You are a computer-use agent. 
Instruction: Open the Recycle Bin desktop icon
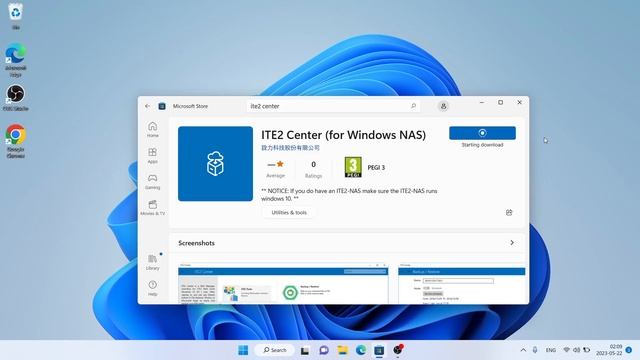coord(16,16)
